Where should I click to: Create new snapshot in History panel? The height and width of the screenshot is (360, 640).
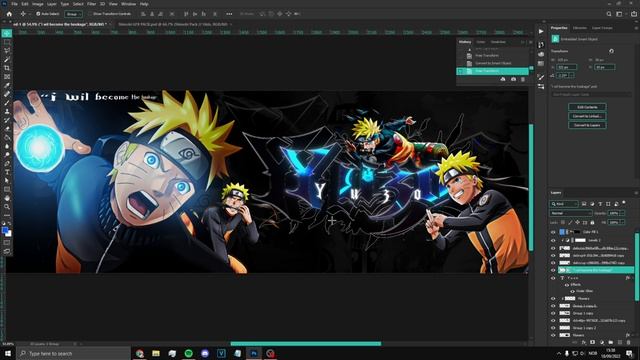pos(513,79)
